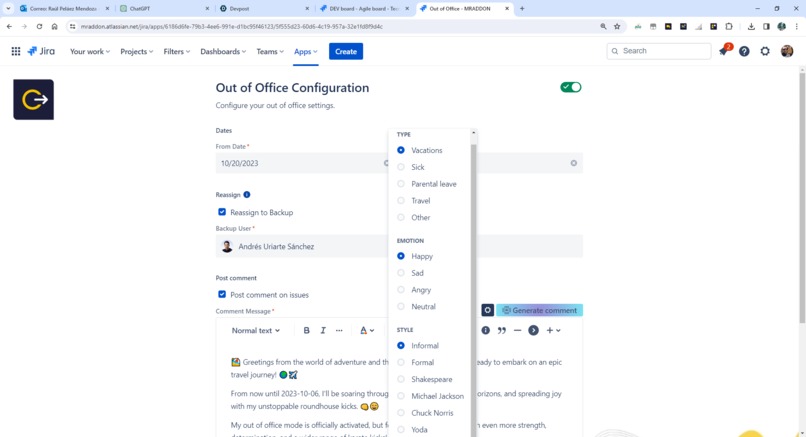Click Generate comment button
This screenshot has height=437, width=806.
pyautogui.click(x=539, y=310)
